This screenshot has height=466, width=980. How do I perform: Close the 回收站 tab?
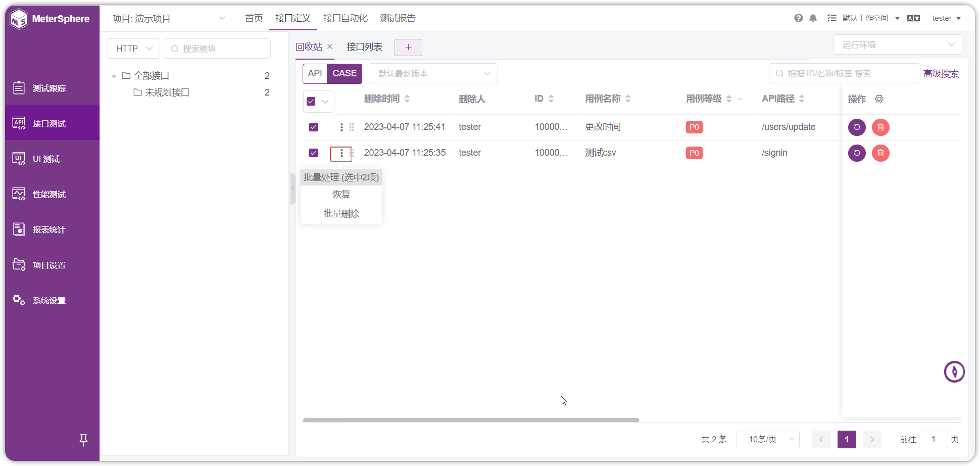pos(330,46)
